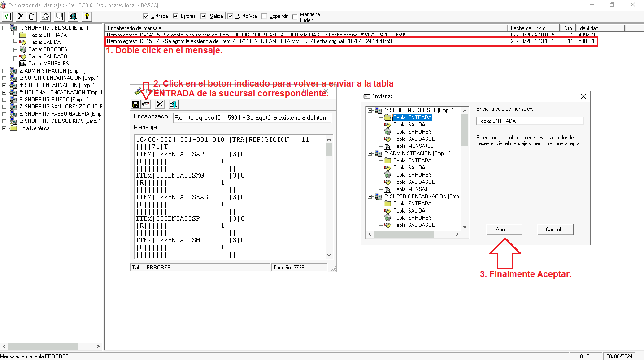Viewport: 644px width, 360px height.
Task: Expand the Cola Genérica tree node
Action: click(4, 128)
